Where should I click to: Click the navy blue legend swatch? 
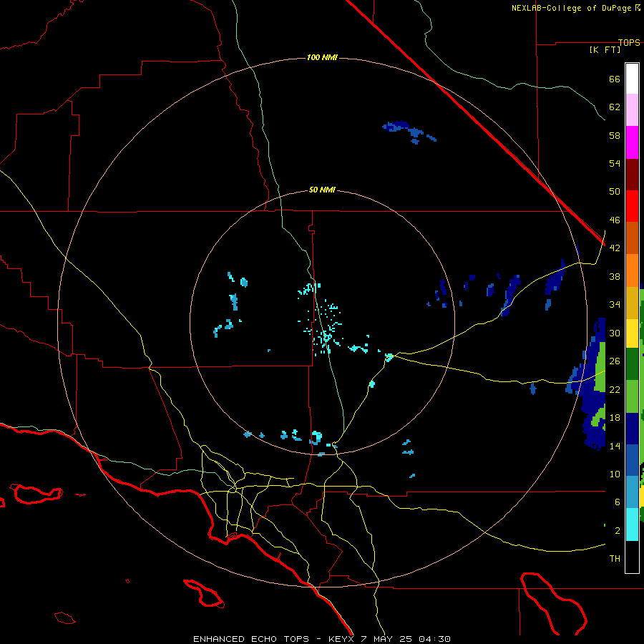click(x=632, y=429)
